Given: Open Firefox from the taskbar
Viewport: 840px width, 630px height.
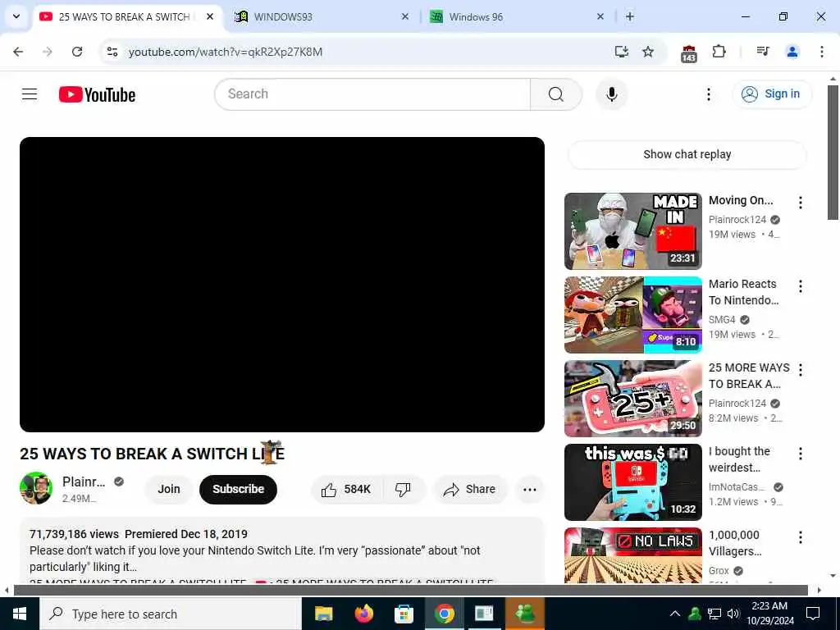Looking at the screenshot, I should (x=364, y=614).
